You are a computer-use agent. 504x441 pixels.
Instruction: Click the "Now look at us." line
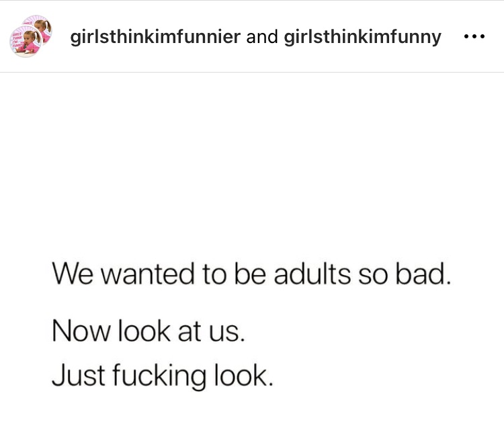[149, 331]
